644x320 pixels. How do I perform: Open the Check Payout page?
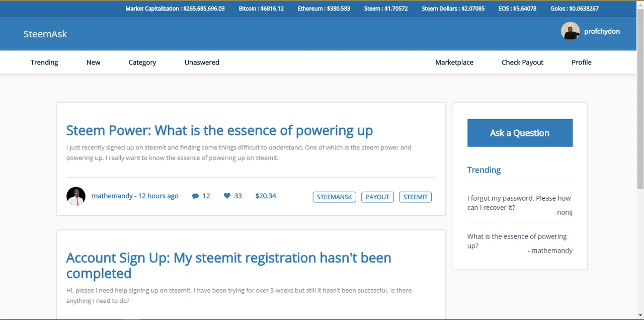(522, 62)
